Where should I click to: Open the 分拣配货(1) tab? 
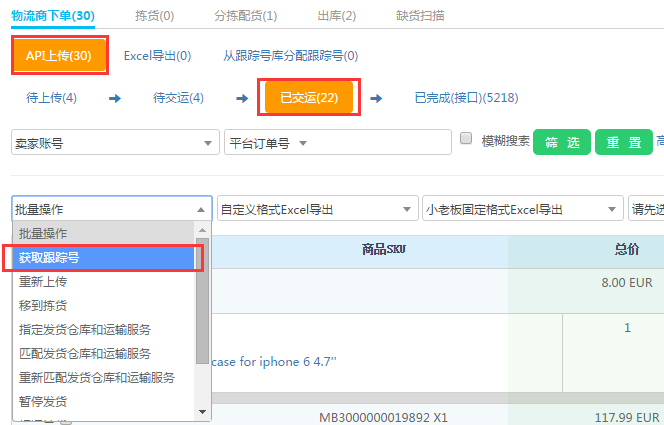tap(246, 16)
